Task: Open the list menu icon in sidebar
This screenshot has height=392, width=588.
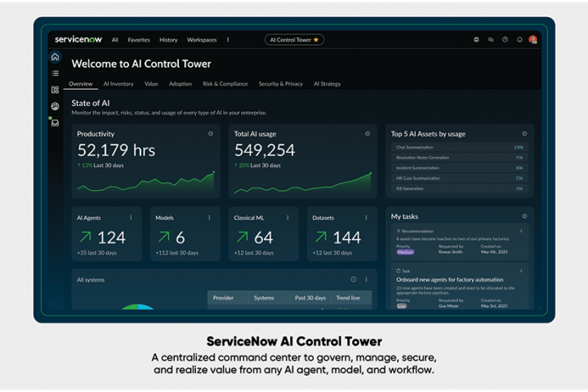Action: click(56, 73)
